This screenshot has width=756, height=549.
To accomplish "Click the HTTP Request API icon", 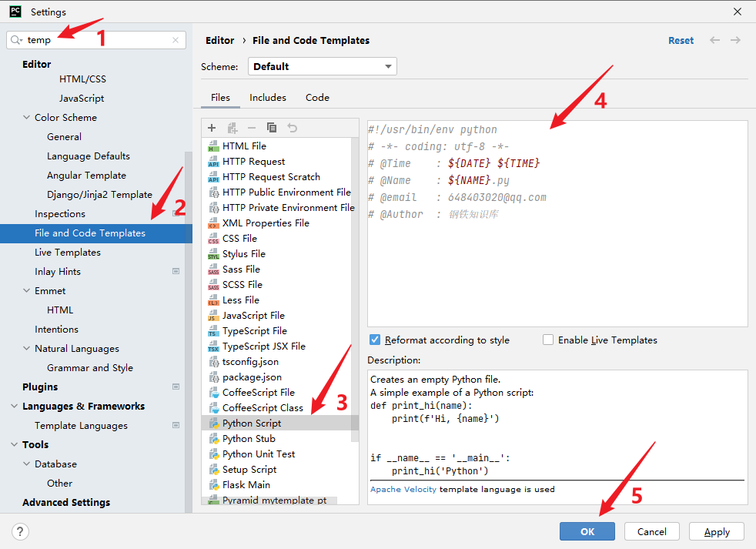I will tap(213, 161).
